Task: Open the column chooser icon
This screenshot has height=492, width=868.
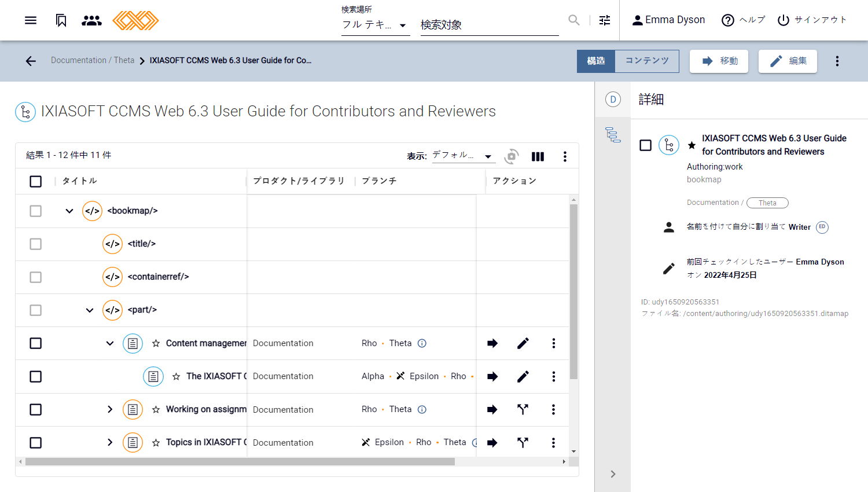Action: pyautogui.click(x=538, y=156)
